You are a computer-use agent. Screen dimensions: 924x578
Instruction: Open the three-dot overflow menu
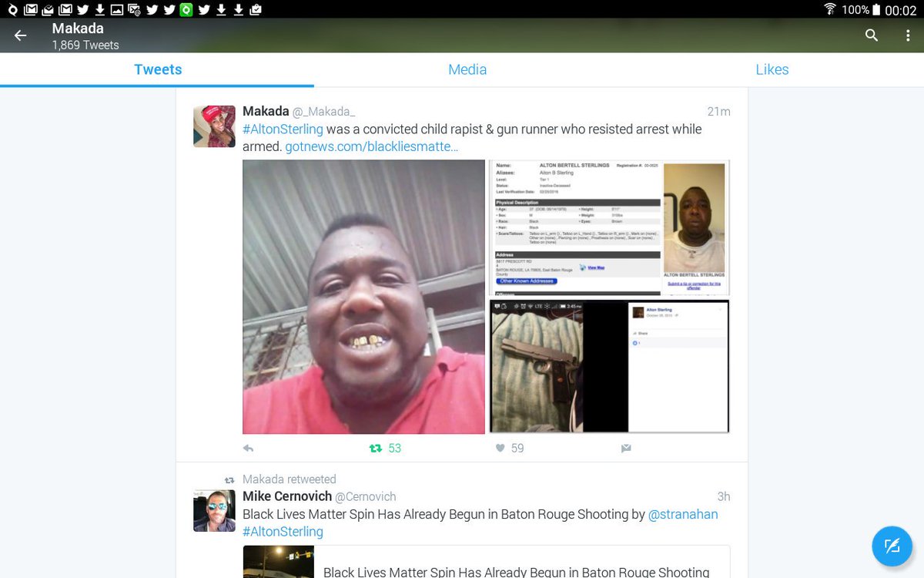click(x=909, y=35)
